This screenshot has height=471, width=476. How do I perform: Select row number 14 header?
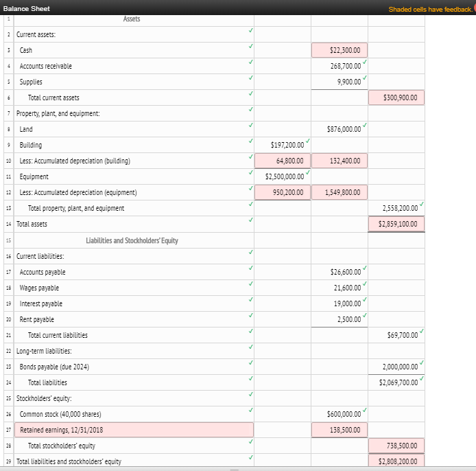point(8,224)
